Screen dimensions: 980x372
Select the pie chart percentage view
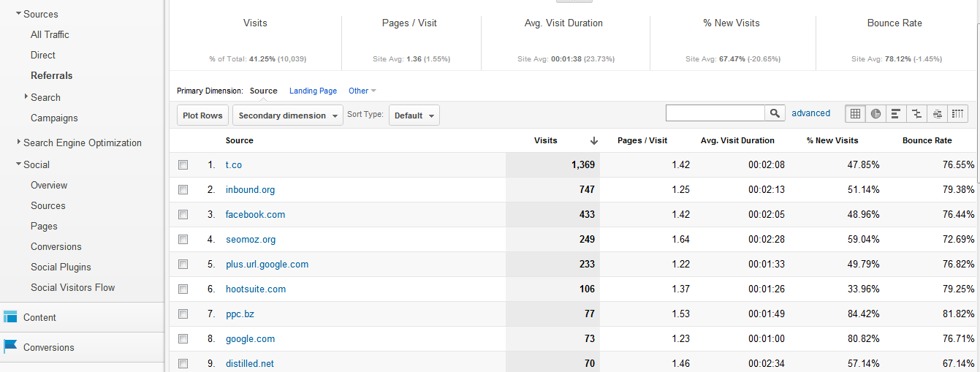coord(875,113)
